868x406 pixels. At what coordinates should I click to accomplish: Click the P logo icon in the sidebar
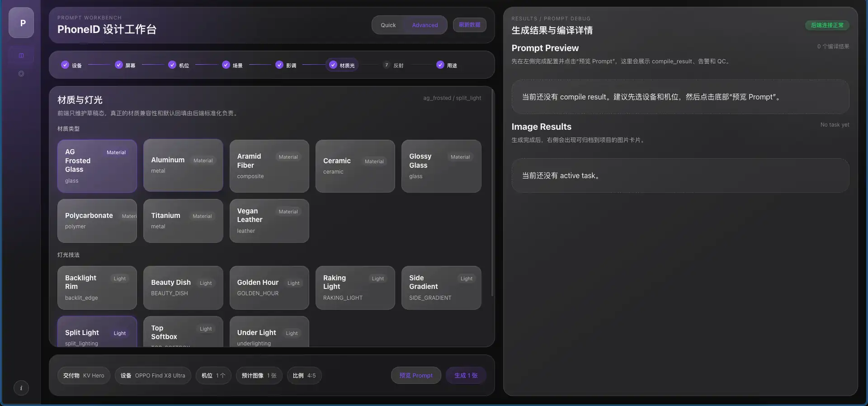point(21,23)
